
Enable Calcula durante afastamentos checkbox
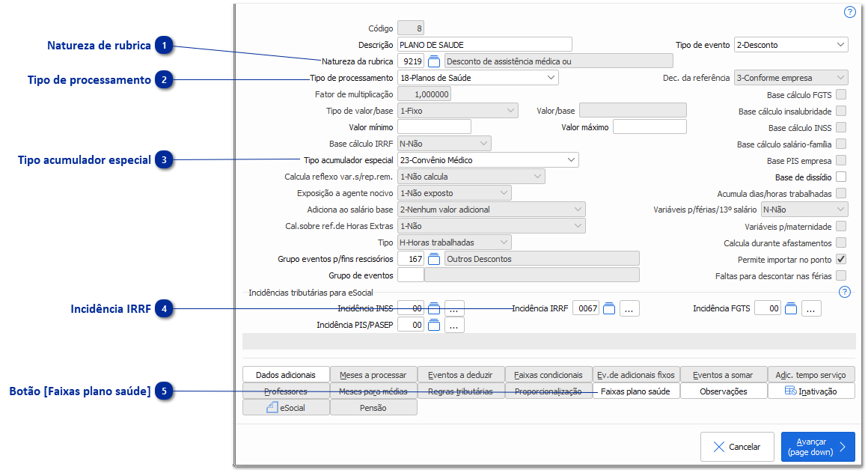[x=841, y=242]
